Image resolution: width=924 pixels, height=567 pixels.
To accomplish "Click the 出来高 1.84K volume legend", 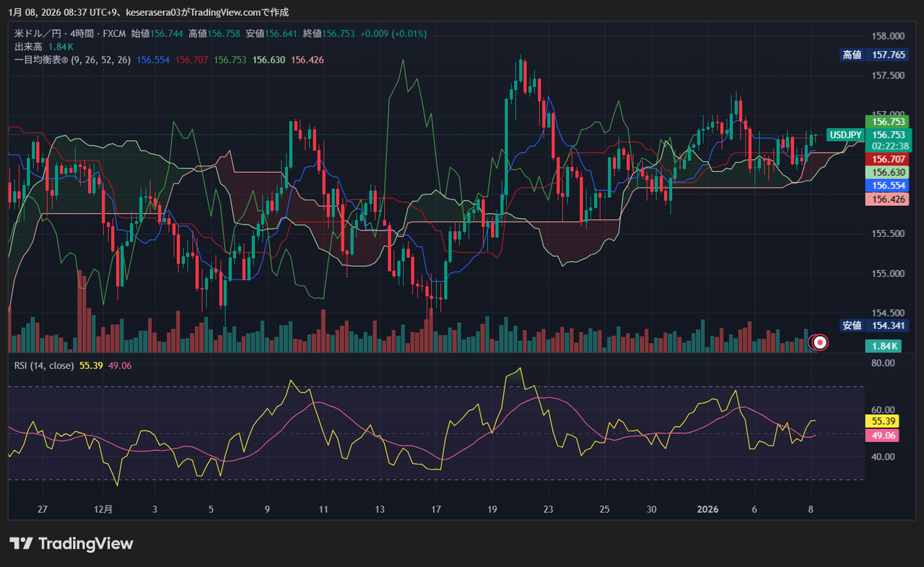I will (x=44, y=46).
